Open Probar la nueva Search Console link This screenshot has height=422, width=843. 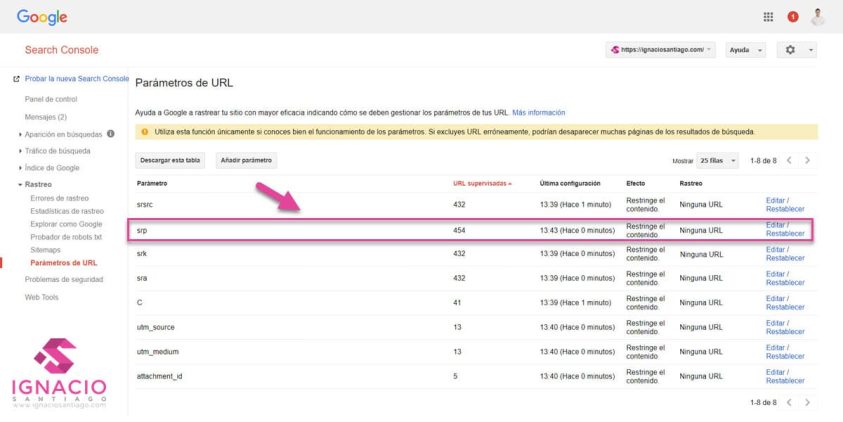[x=77, y=78]
